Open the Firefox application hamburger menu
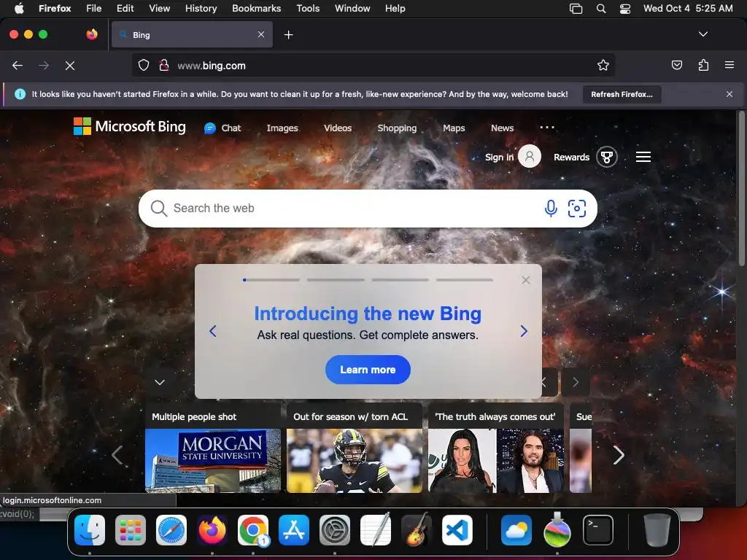The image size is (747, 560). click(729, 65)
